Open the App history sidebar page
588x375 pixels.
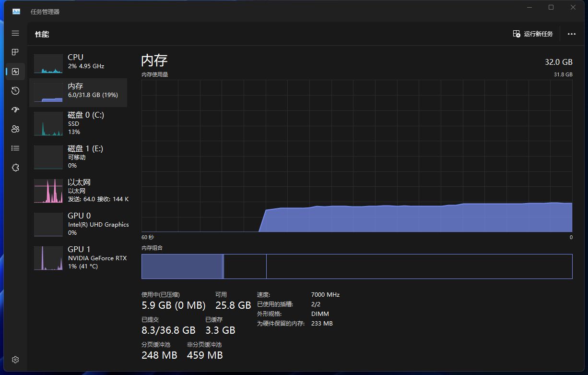pos(15,91)
